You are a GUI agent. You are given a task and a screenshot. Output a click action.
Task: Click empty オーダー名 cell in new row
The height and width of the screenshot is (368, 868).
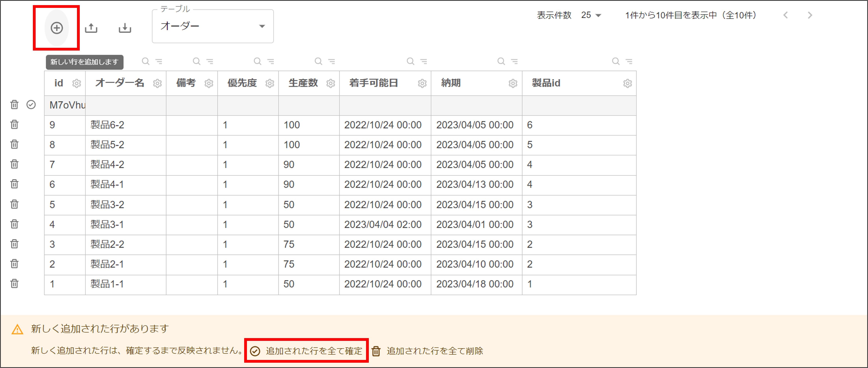(x=126, y=105)
